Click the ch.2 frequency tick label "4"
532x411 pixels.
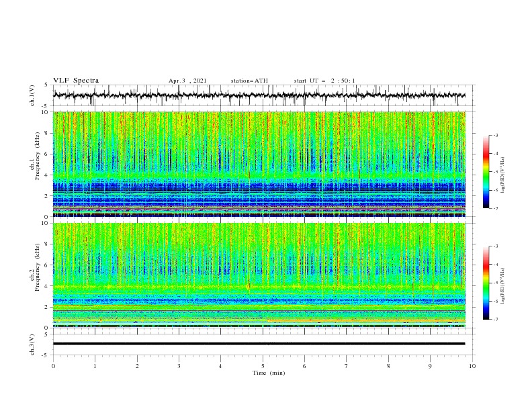47,286
